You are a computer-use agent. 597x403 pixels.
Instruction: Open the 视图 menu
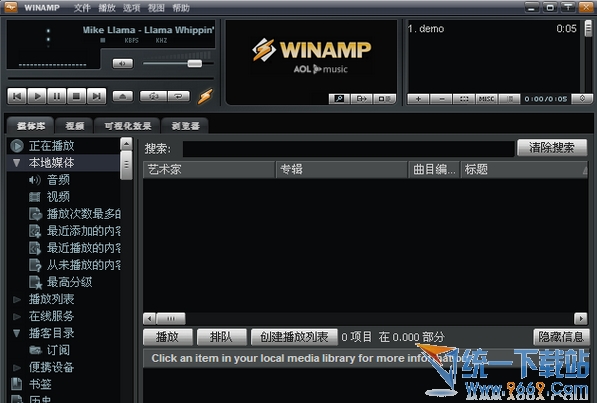156,8
